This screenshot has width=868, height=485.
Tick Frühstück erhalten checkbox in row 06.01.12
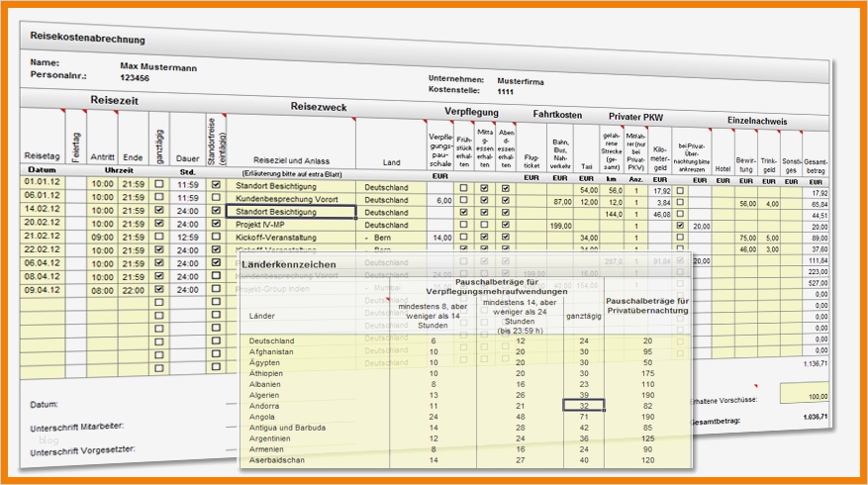pyautogui.click(x=464, y=200)
